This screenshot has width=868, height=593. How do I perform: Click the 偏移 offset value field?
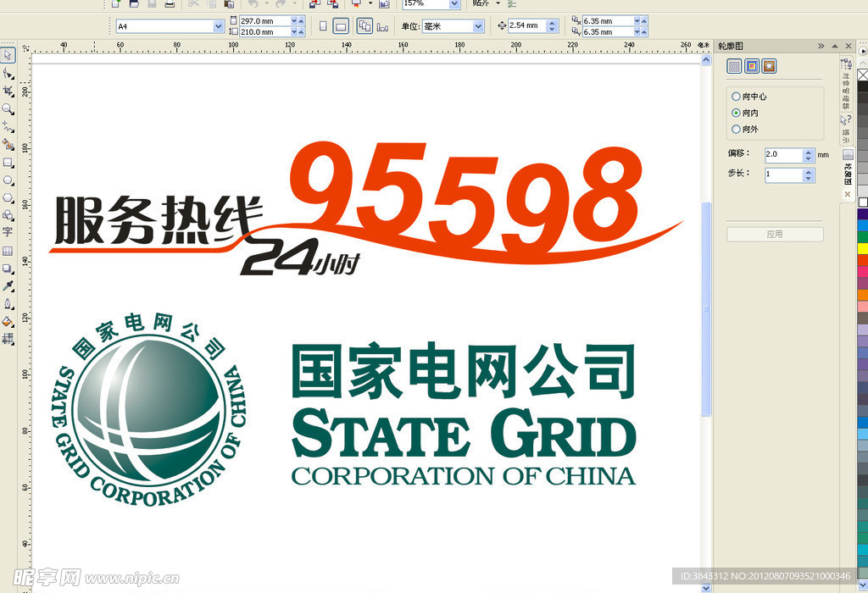(x=782, y=155)
